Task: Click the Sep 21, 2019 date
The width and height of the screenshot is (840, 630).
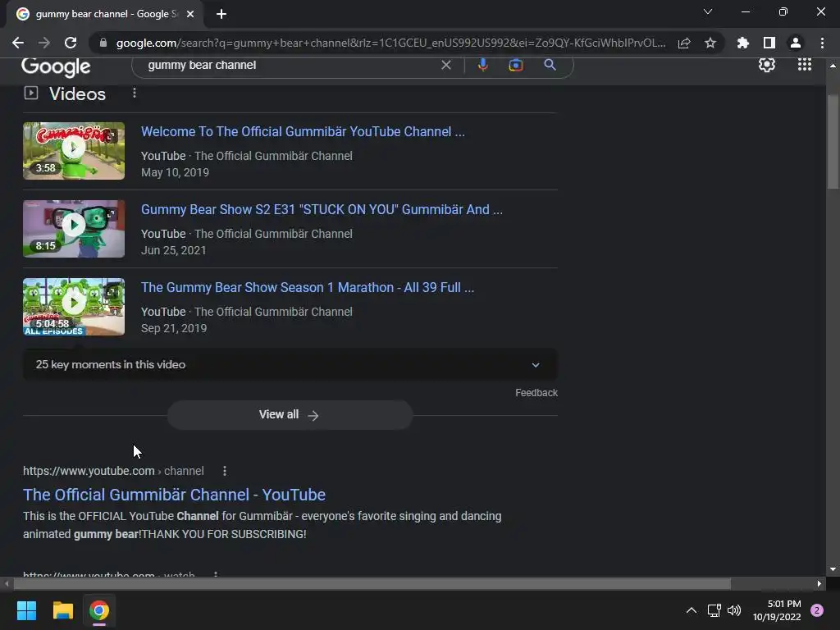Action: tap(174, 328)
